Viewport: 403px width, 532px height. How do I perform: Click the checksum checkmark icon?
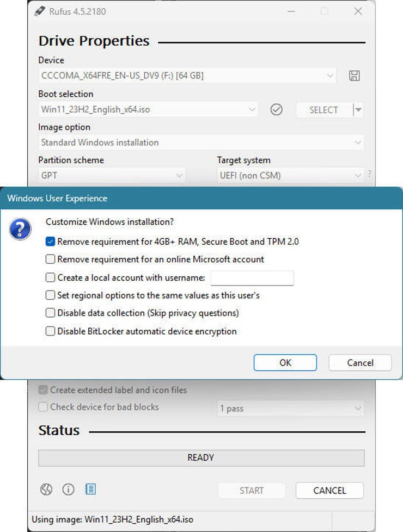[277, 110]
